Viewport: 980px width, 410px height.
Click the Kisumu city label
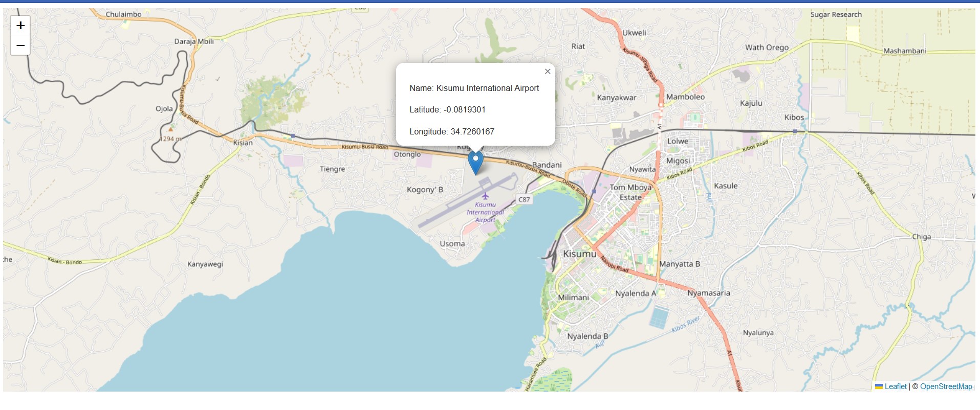pos(579,254)
